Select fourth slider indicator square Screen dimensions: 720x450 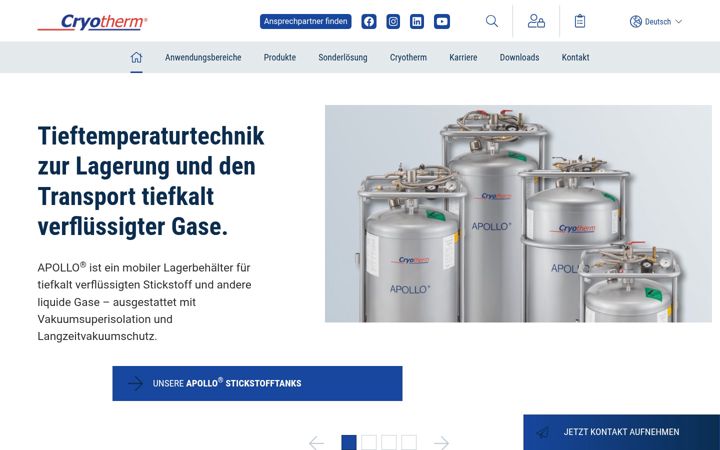coord(409,443)
